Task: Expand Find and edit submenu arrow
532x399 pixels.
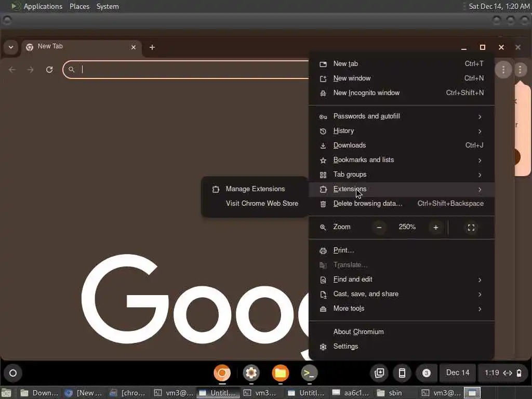Action: (x=480, y=280)
